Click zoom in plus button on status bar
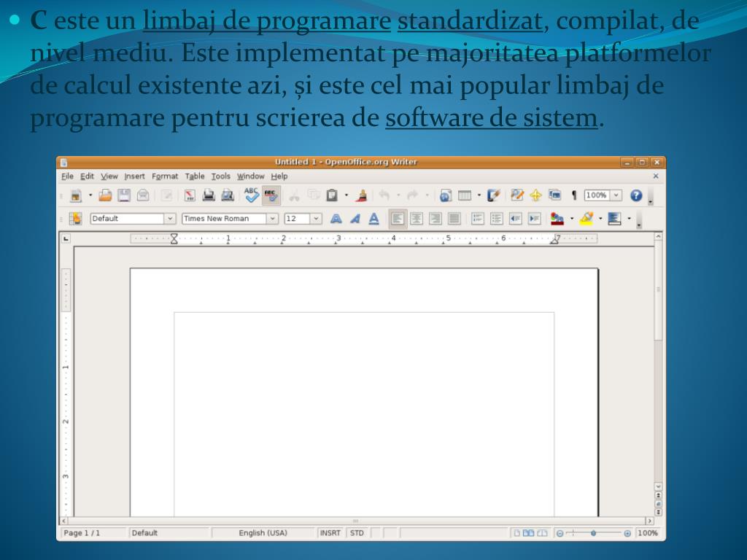Image resolution: width=747 pixels, height=560 pixels. point(627,533)
